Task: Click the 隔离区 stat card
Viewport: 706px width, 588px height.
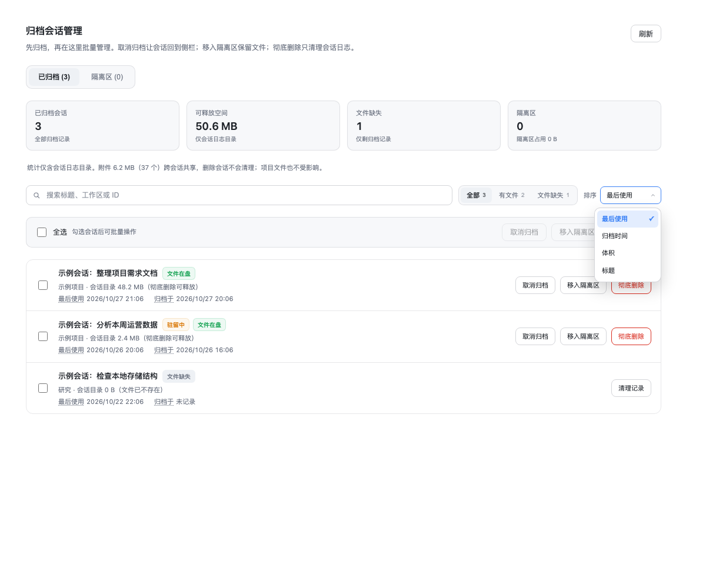Action: pos(584,125)
